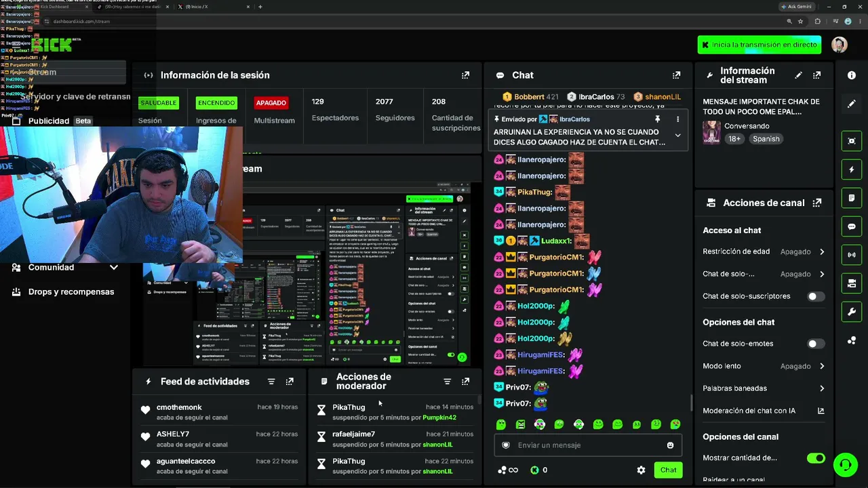Open user Pumpkin42 from moderator actions

click(x=439, y=418)
